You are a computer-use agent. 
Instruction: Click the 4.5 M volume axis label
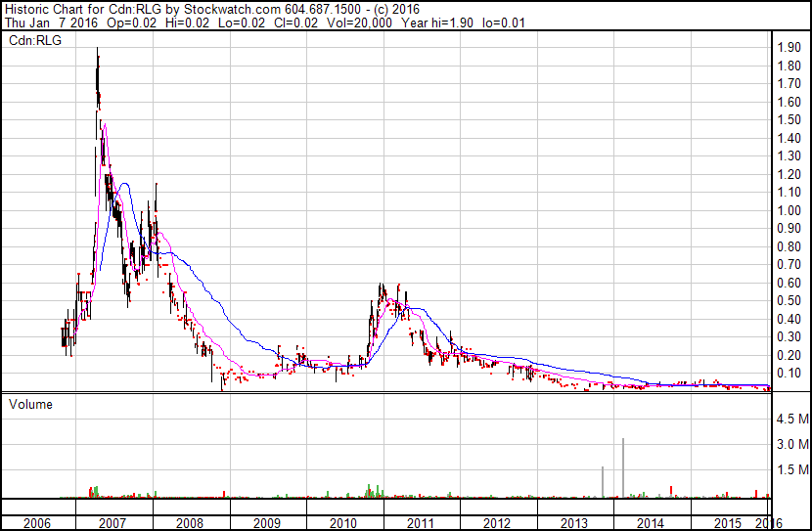[x=792, y=419]
